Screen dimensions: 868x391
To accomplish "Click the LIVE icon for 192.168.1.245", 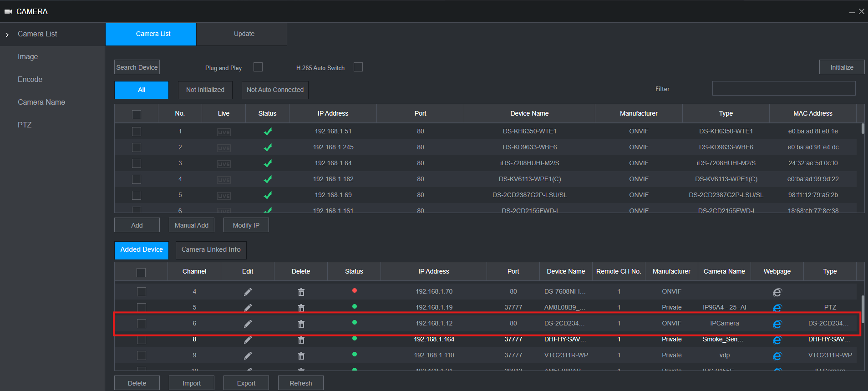I will coord(223,148).
